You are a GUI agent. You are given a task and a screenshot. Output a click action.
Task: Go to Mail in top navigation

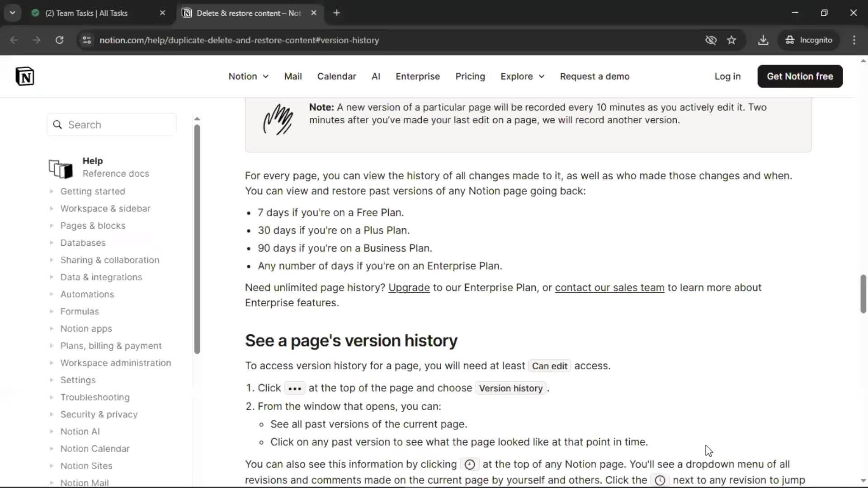293,76
